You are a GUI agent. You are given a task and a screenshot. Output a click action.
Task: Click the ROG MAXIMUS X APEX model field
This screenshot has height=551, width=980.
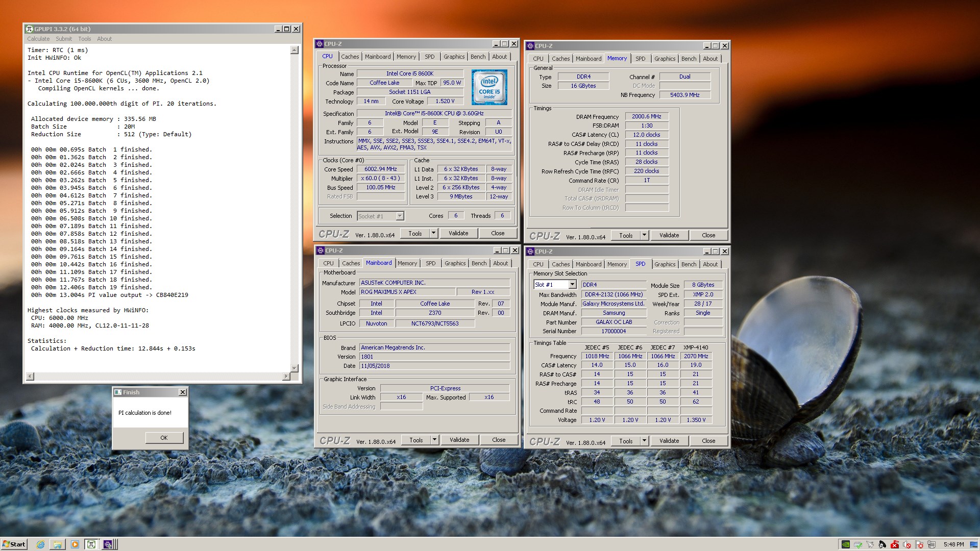coord(407,292)
